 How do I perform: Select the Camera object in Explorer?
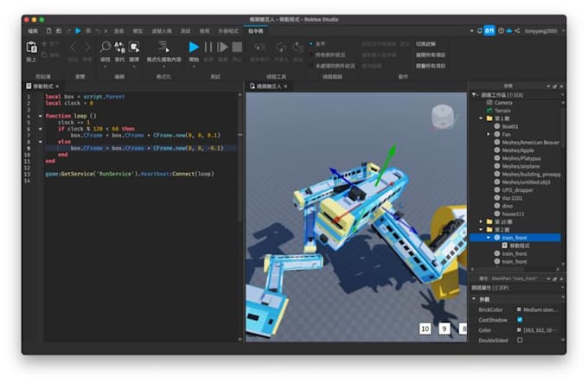pos(503,102)
